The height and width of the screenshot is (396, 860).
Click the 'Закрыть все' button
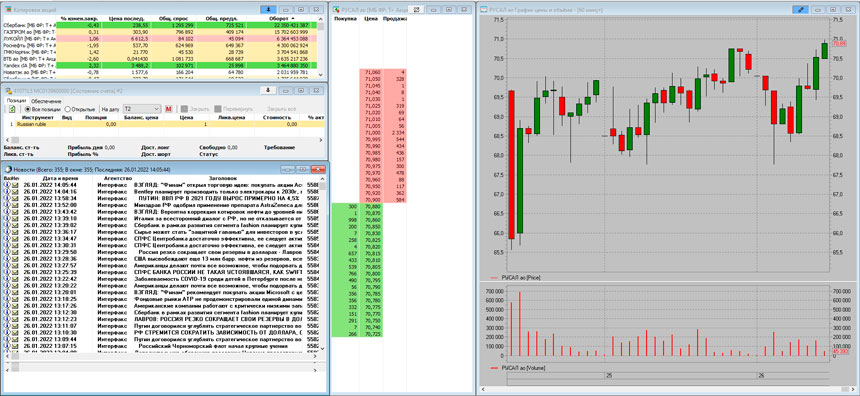click(x=280, y=109)
